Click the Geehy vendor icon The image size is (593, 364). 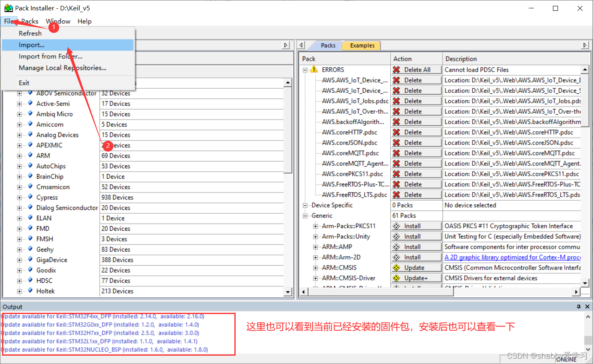30,249
